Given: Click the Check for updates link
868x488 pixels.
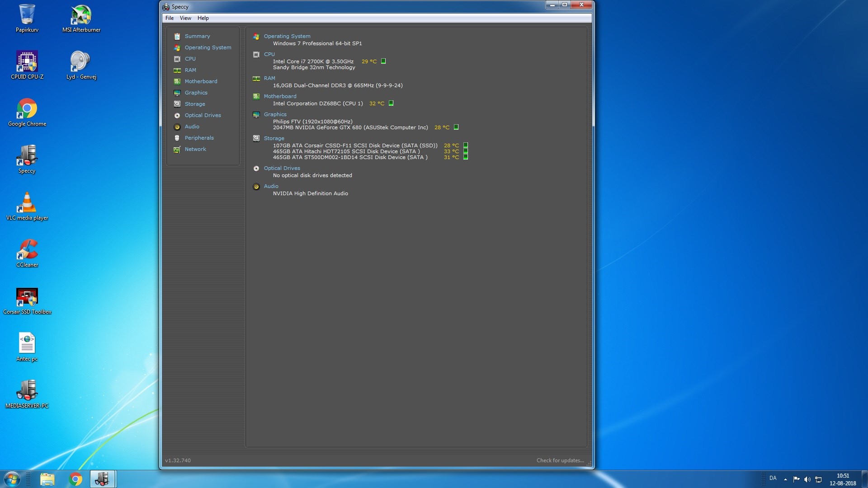Looking at the screenshot, I should [x=560, y=460].
